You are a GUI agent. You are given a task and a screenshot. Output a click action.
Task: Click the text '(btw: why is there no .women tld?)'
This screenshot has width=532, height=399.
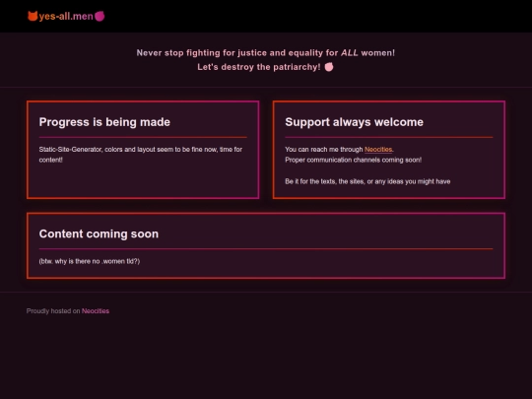click(x=90, y=261)
